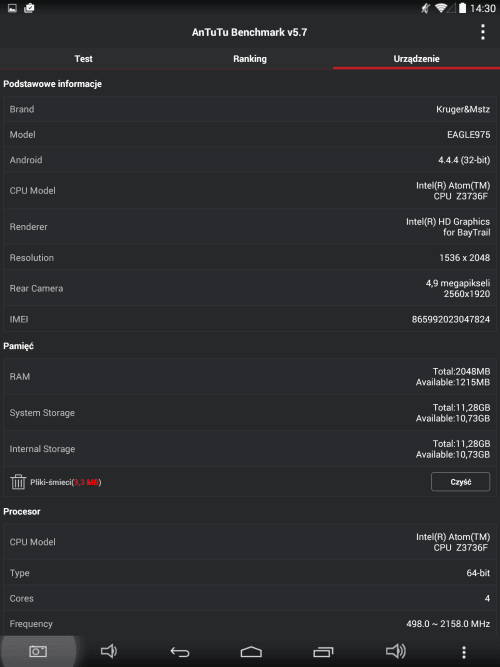Image resolution: width=500 pixels, height=667 pixels.
Task: Switch to the Ranking tab
Action: click(250, 59)
